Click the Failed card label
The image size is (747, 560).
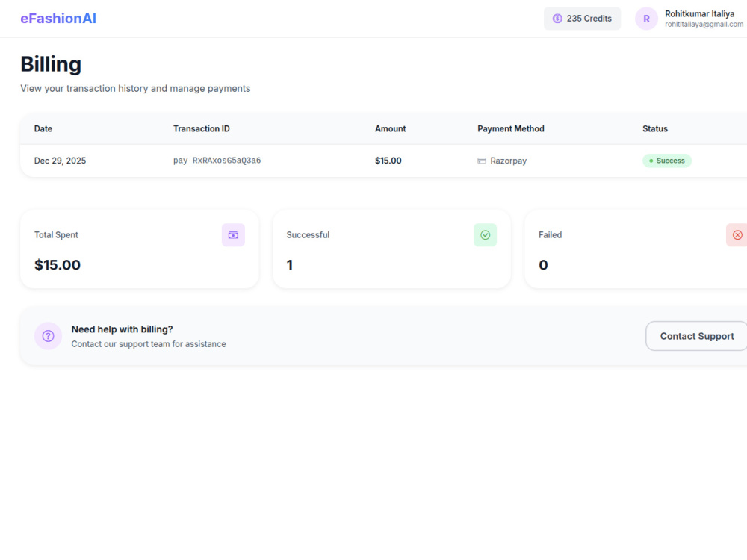pyautogui.click(x=551, y=234)
